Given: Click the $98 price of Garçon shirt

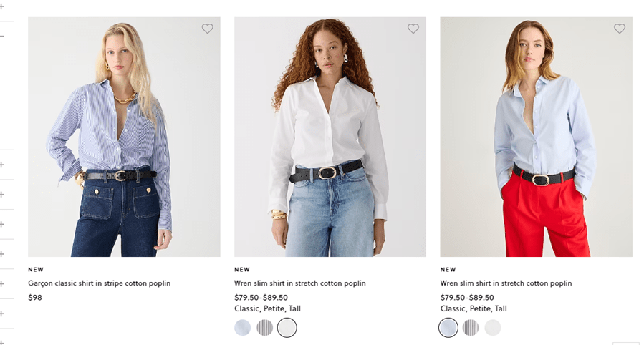Looking at the screenshot, I should click(x=35, y=298).
